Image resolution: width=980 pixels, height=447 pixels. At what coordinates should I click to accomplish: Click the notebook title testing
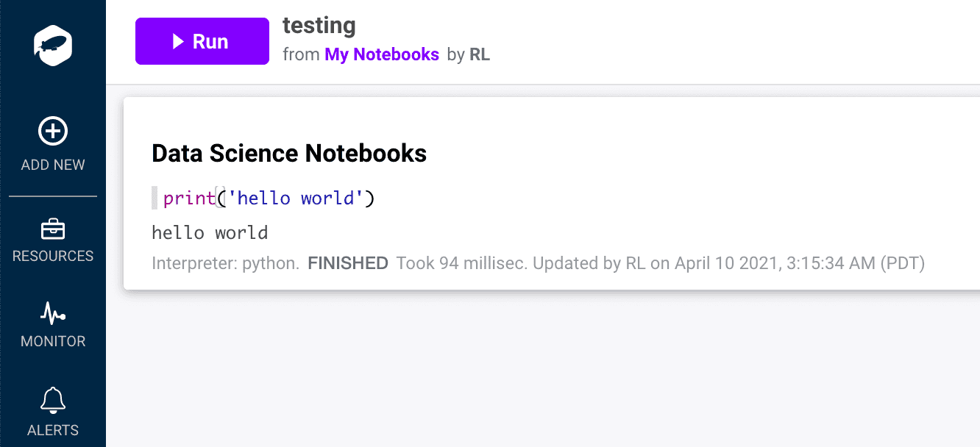(319, 25)
